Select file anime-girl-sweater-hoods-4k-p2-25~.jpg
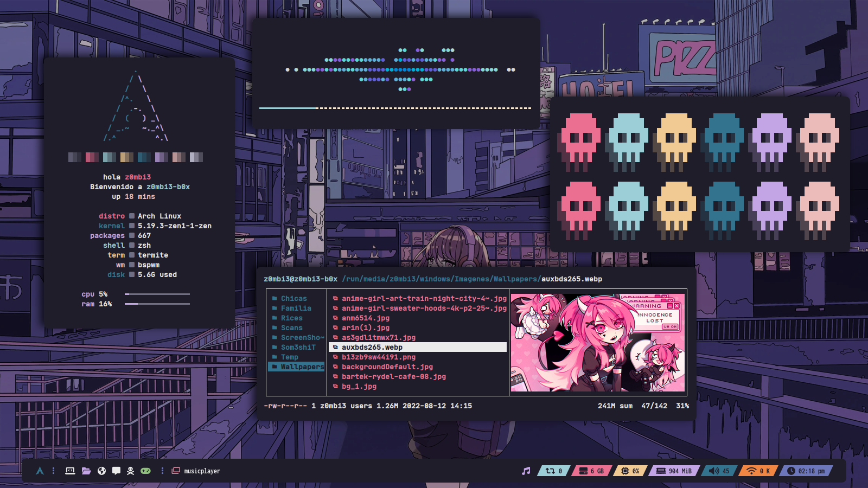This screenshot has width=868, height=488. point(424,308)
